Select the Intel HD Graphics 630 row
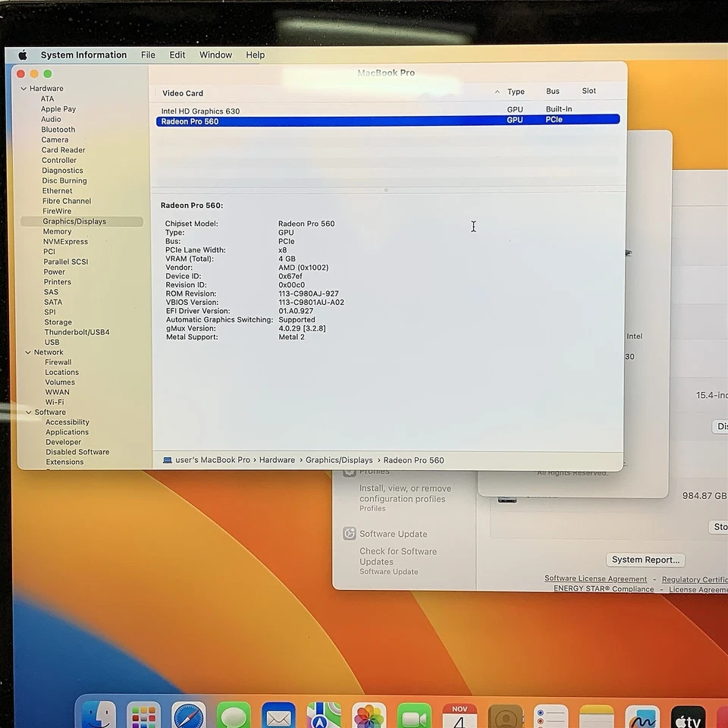The height and width of the screenshot is (728, 728). click(x=303, y=109)
